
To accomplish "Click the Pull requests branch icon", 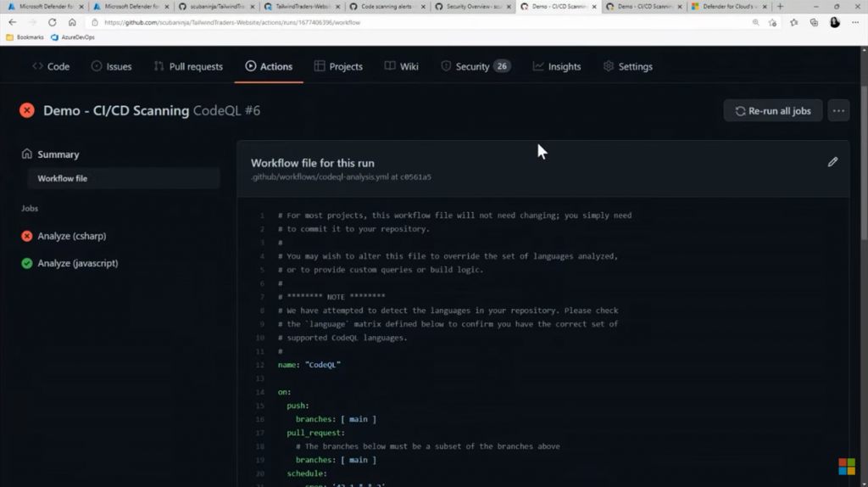I will tap(159, 66).
